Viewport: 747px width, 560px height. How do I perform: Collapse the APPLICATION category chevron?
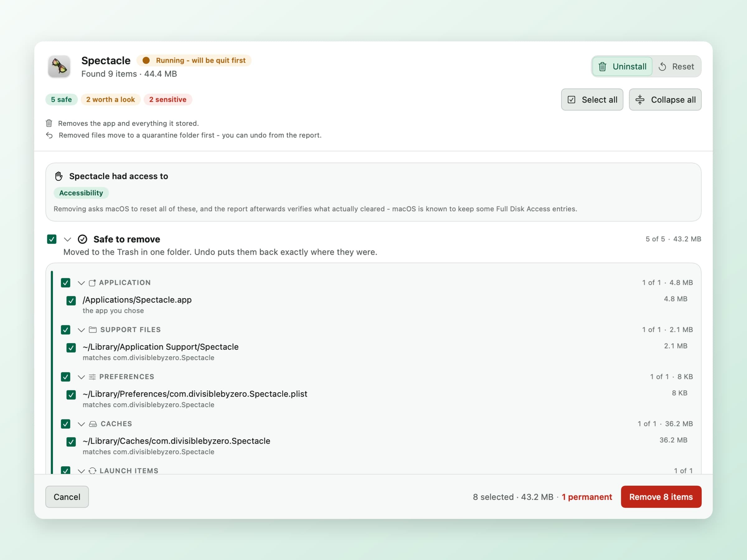81,283
